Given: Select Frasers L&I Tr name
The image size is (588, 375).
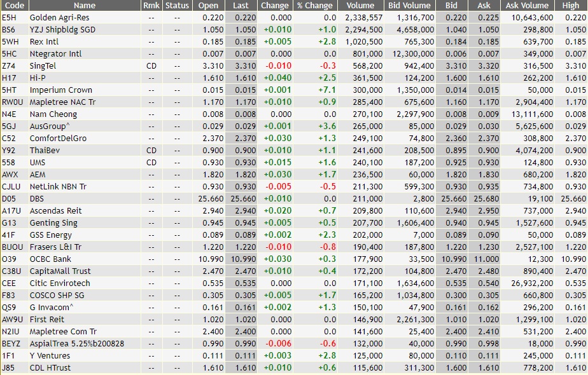Looking at the screenshot, I should coord(55,247).
